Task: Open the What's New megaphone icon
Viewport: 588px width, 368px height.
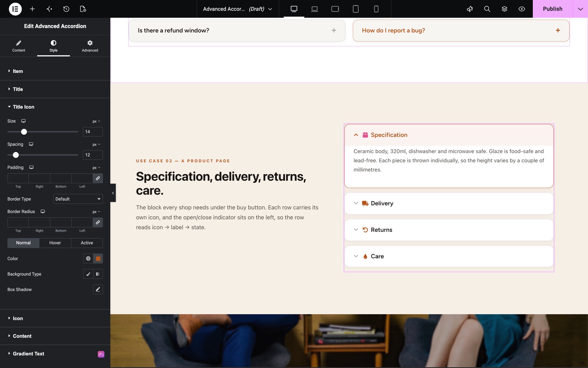Action: [470, 9]
